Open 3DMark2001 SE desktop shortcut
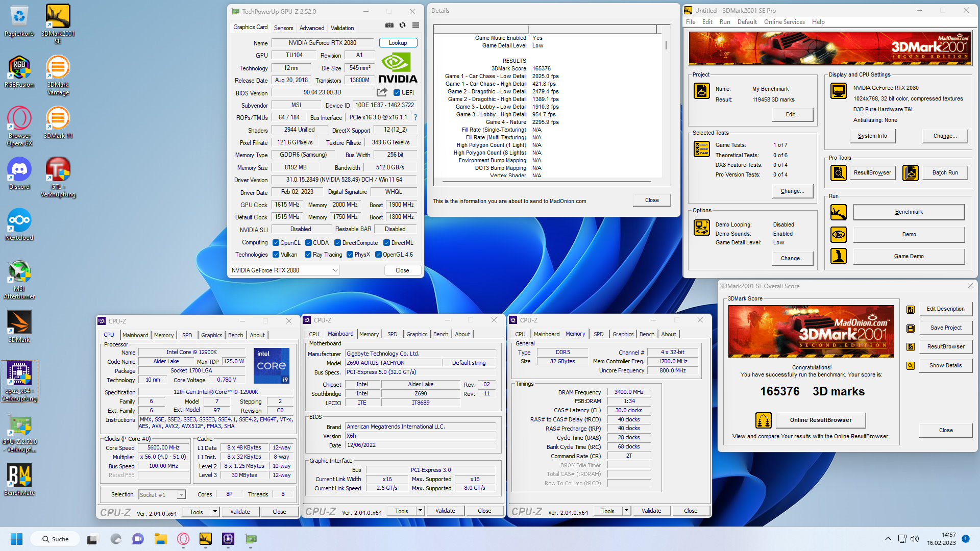980x551 pixels. tap(58, 23)
